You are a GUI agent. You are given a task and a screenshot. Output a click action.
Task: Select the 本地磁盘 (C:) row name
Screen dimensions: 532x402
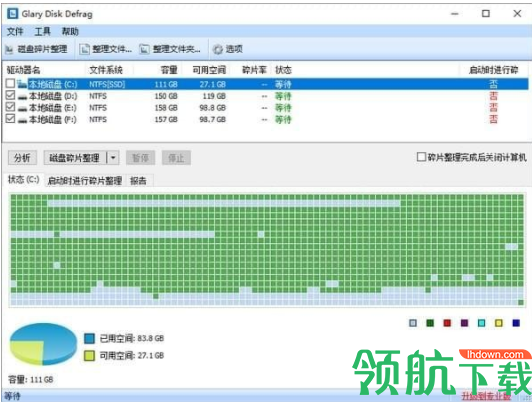pyautogui.click(x=53, y=84)
